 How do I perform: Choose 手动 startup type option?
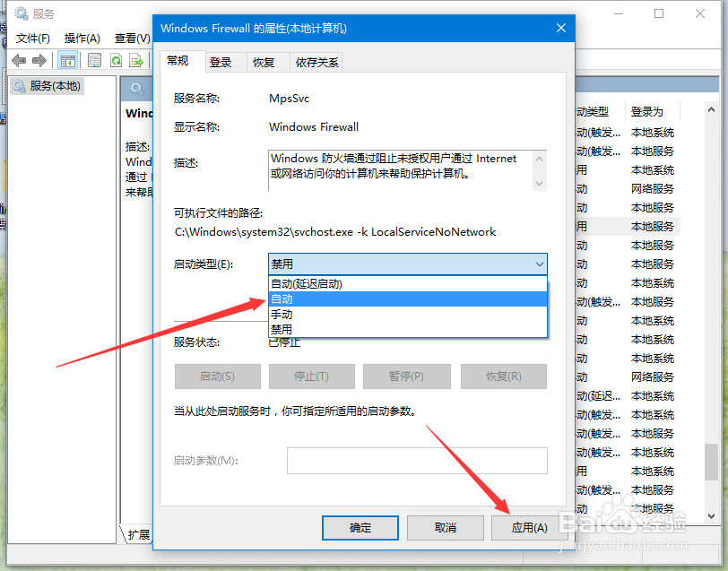click(408, 315)
